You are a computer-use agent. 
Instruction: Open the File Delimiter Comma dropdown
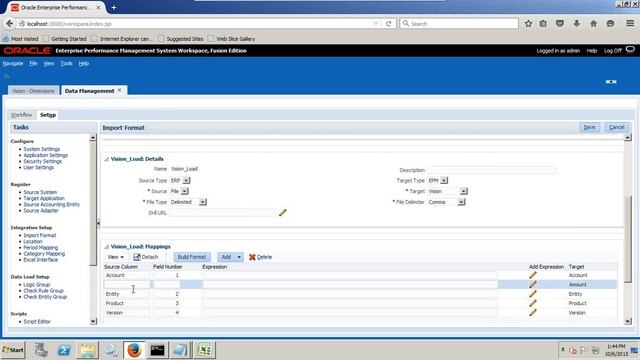point(461,202)
